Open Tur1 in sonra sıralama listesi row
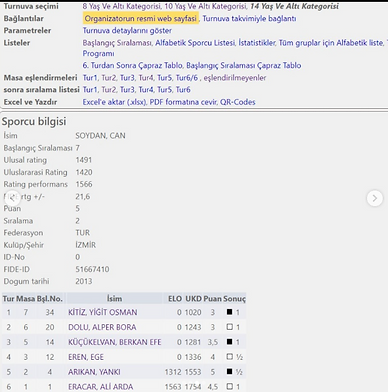 [90, 90]
